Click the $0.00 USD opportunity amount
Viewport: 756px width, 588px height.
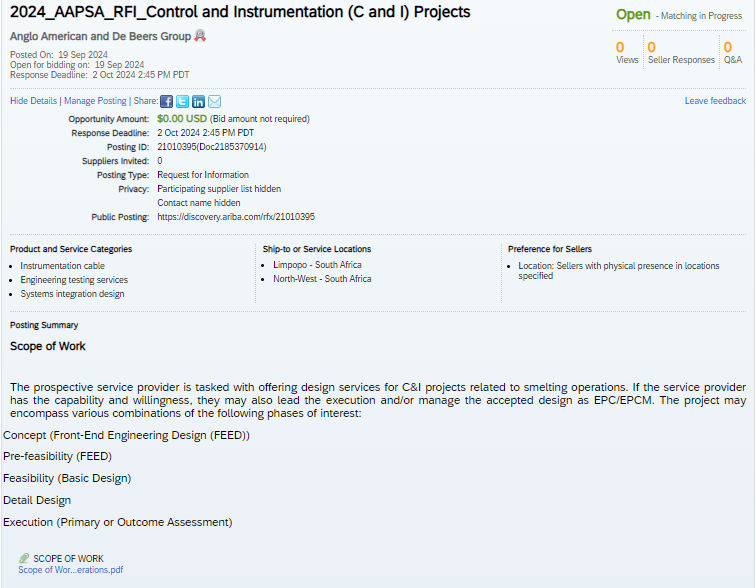pos(182,119)
